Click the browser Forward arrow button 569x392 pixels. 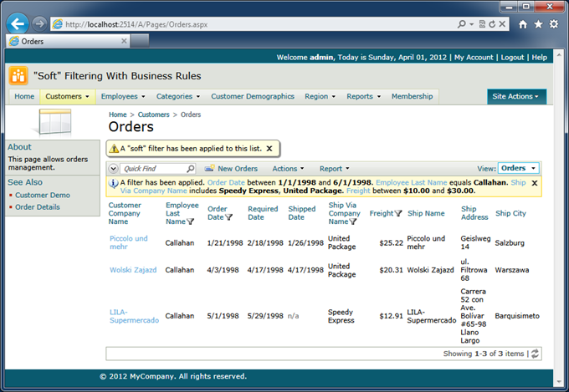coord(39,24)
